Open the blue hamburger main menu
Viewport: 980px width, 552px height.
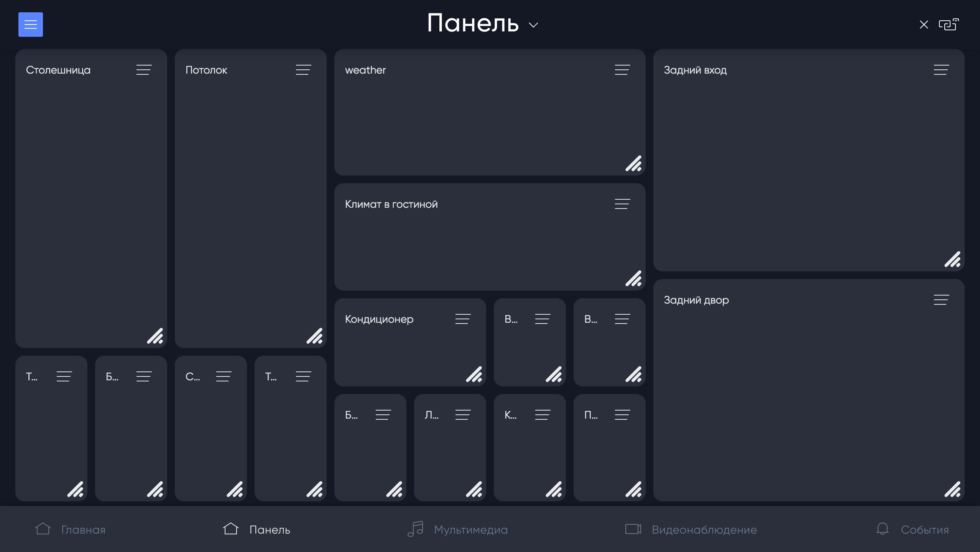[x=31, y=25]
